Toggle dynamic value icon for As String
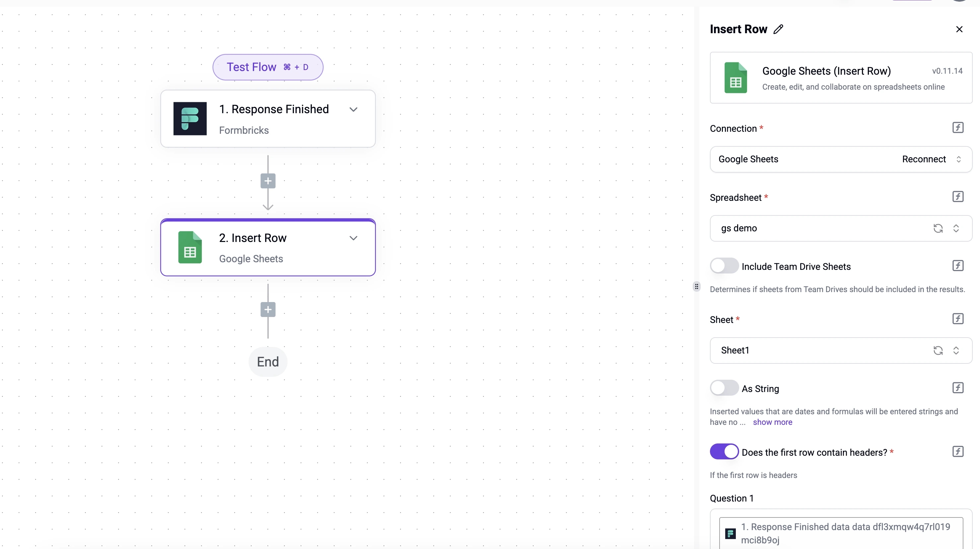The image size is (980, 549). [957, 388]
